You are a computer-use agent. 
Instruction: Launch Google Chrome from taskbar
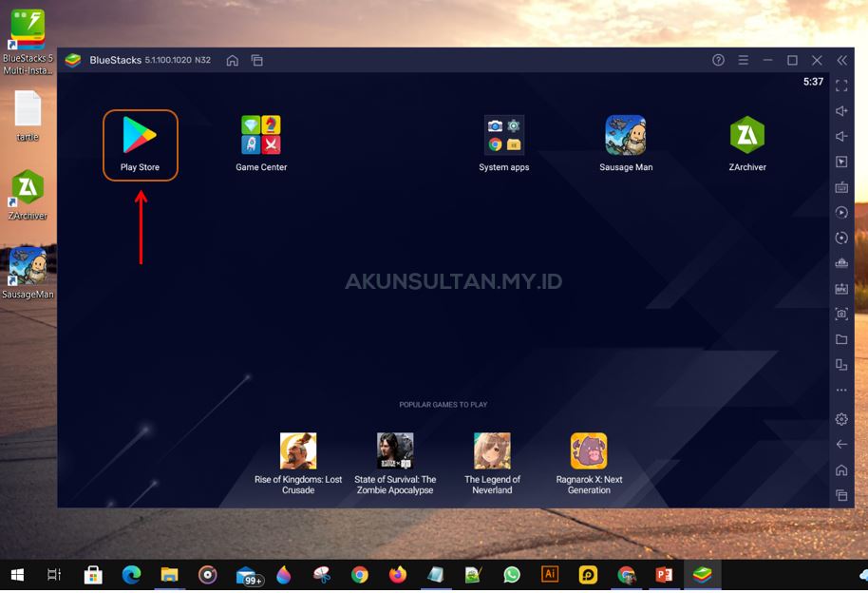359,575
